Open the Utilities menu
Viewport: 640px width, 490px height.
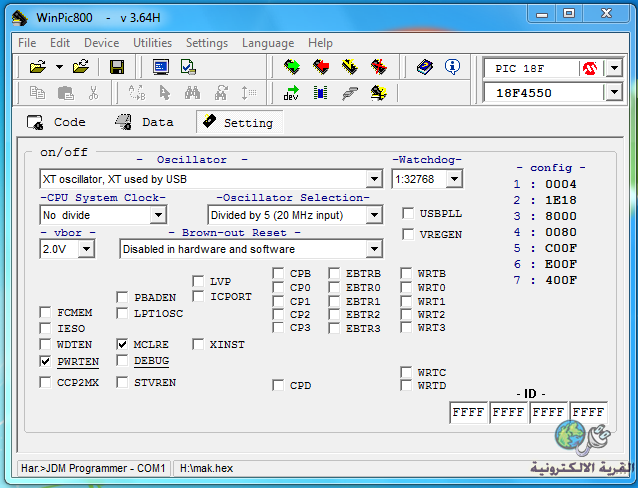pyautogui.click(x=153, y=43)
